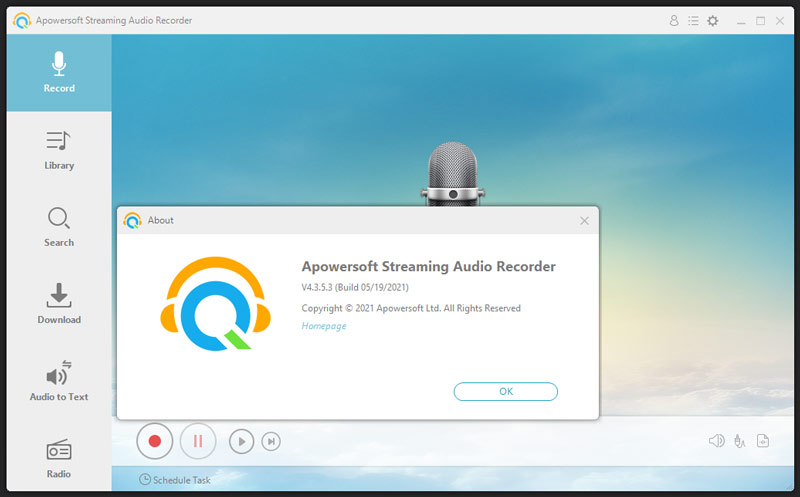
Task: Maximize the main window
Action: coord(760,21)
